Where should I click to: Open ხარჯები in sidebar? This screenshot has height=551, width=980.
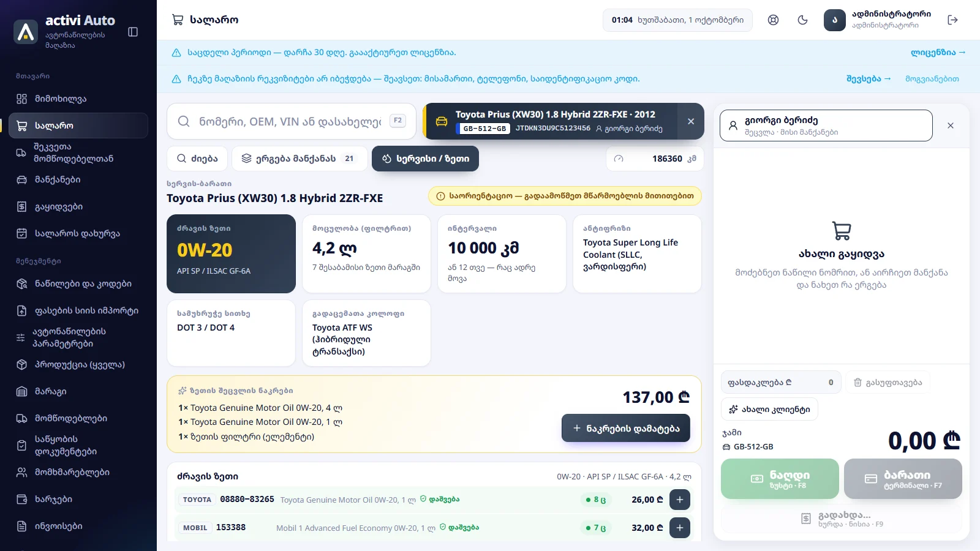click(78, 499)
